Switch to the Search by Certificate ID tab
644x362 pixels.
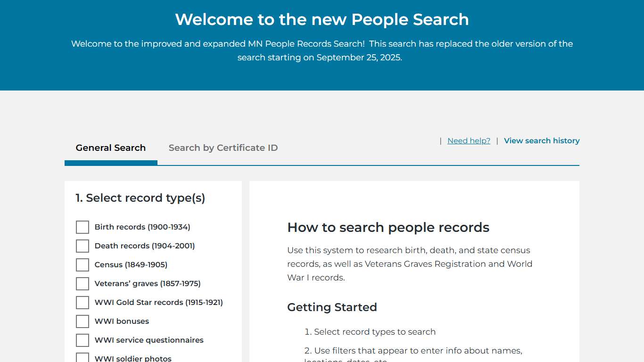click(x=223, y=148)
